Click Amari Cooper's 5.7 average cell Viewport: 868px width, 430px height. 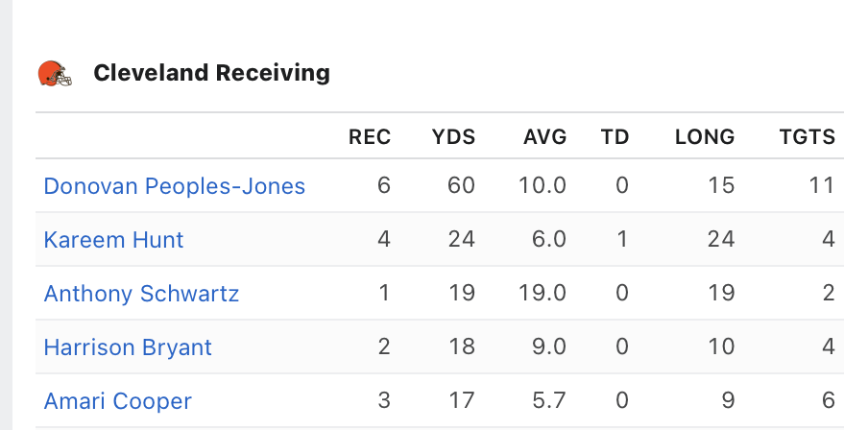[x=548, y=400]
